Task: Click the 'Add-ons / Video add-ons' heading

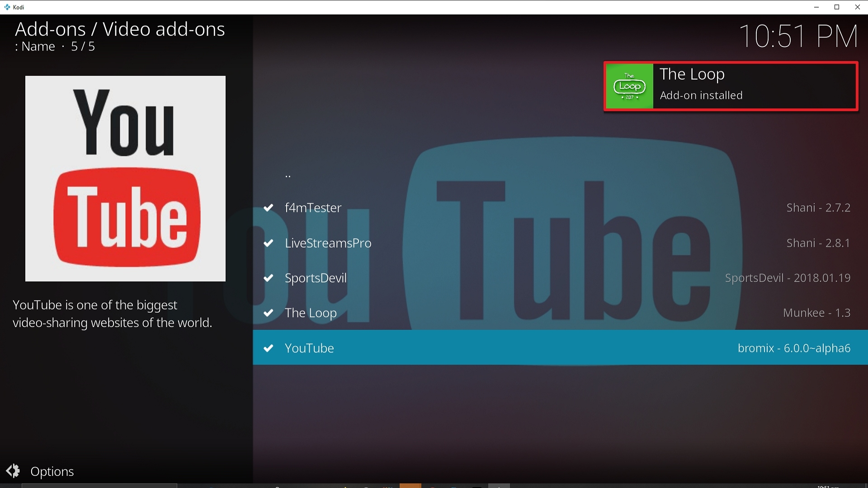Action: (x=120, y=29)
